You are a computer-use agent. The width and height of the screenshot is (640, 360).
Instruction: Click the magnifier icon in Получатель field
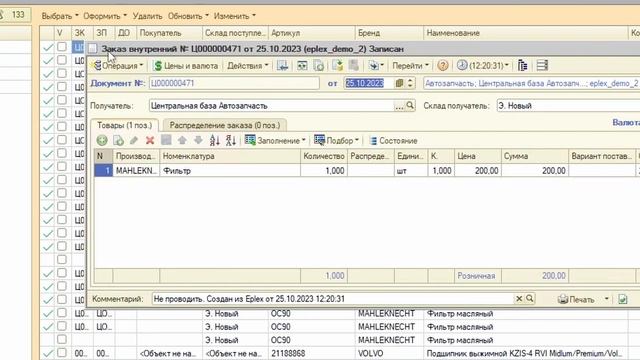coord(410,106)
